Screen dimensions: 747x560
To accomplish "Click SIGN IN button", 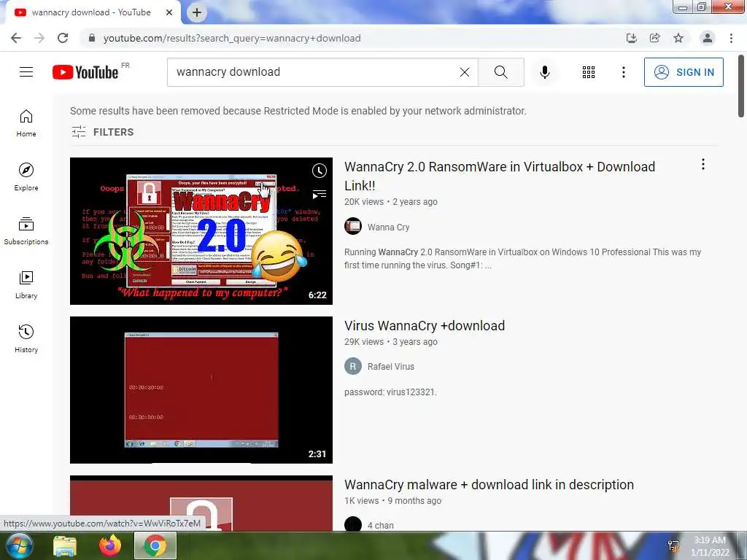I will click(684, 72).
